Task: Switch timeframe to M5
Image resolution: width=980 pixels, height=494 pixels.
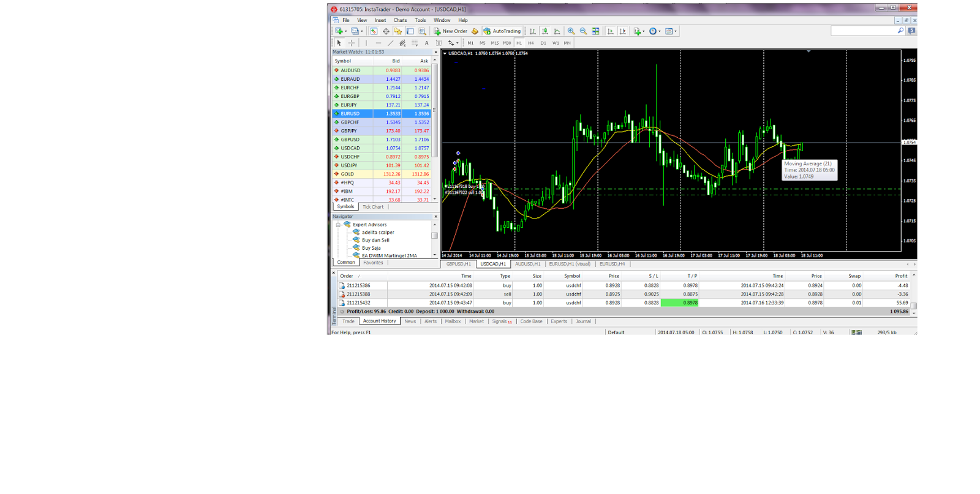Action: (x=483, y=43)
